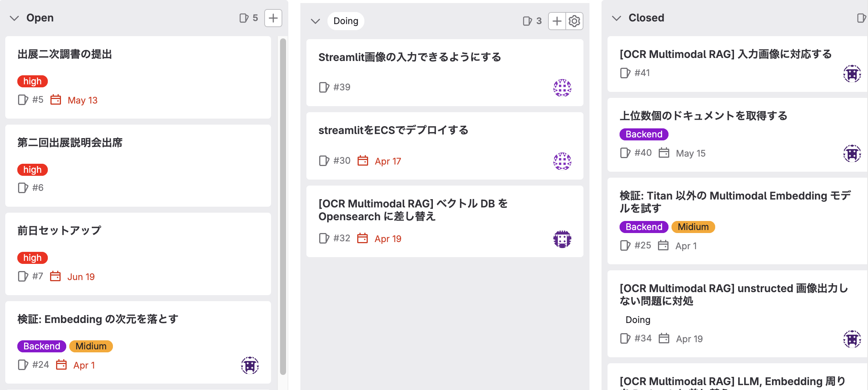868x390 pixels.
Task: Open Doing list settings gear
Action: point(574,21)
